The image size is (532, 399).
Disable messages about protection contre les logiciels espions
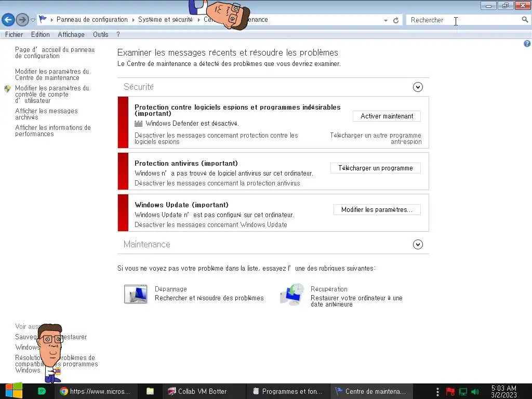[216, 138]
